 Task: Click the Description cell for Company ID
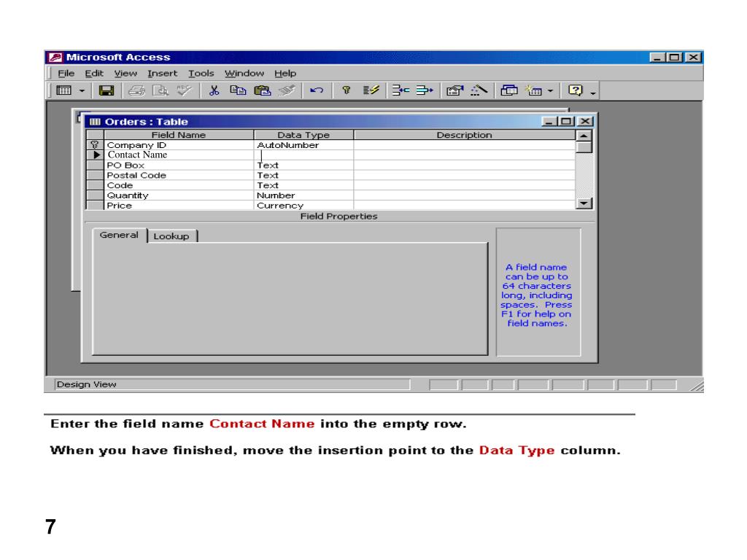[x=465, y=145]
